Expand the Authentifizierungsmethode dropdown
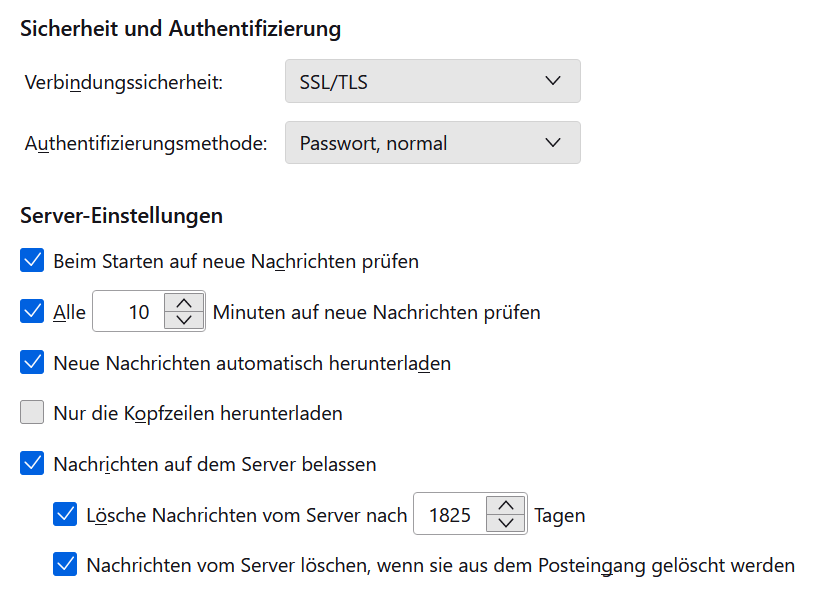The width and height of the screenshot is (826, 605). (x=432, y=143)
